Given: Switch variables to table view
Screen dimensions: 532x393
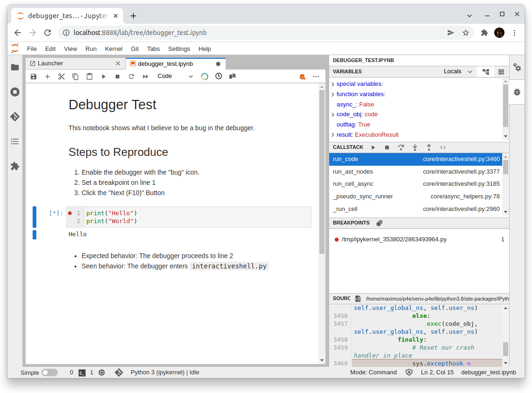Looking at the screenshot, I should [501, 72].
